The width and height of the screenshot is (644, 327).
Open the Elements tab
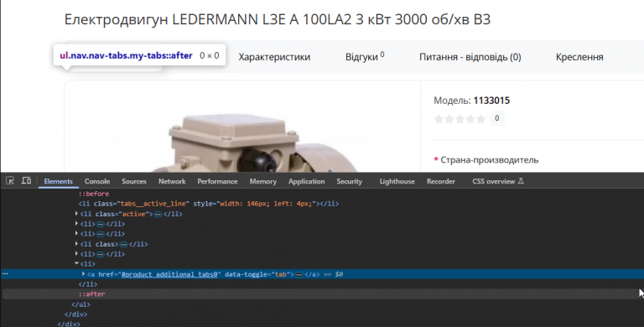click(59, 181)
